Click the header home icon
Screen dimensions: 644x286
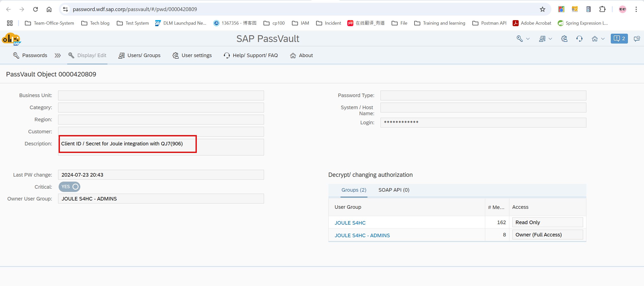[x=595, y=38]
